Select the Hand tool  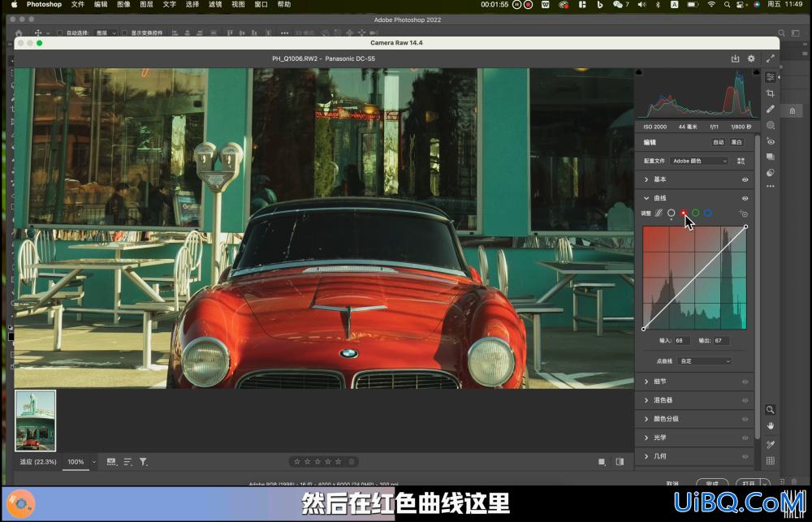coord(771,425)
